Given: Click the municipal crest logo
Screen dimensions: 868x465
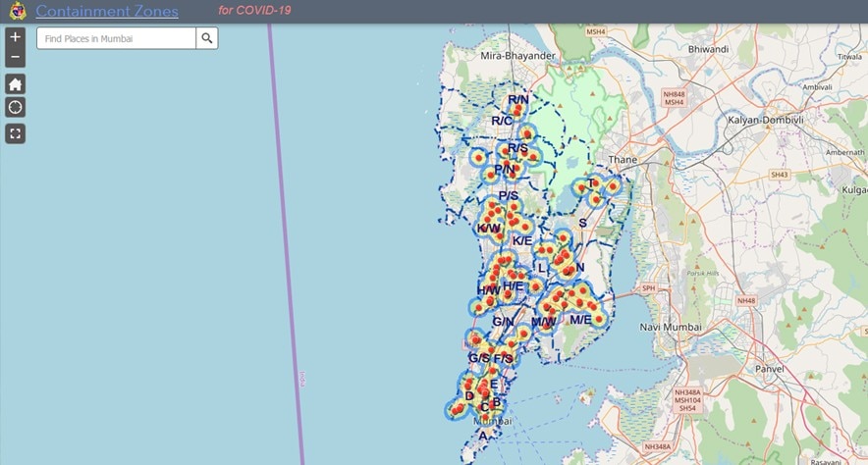Looking at the screenshot, I should 17,12.
